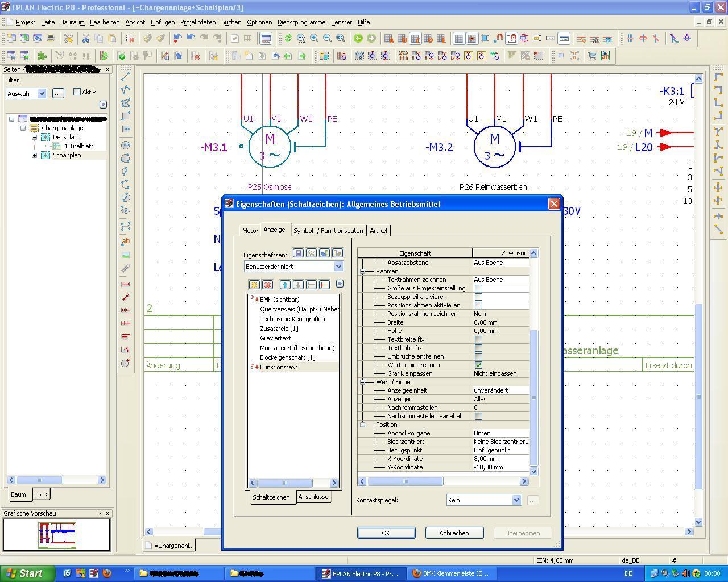Screen dimensions: 728x582
Task: Select the text 'ab' insertion tool
Action: click(x=126, y=241)
